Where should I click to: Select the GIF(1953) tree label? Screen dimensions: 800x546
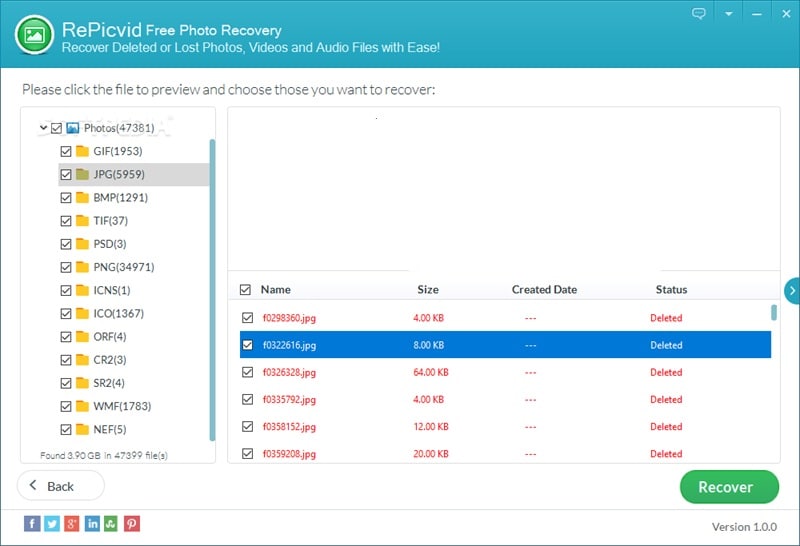118,151
